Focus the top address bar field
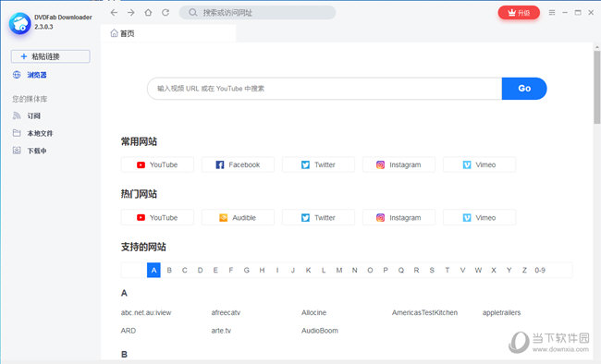This screenshot has height=364, width=601. click(258, 13)
